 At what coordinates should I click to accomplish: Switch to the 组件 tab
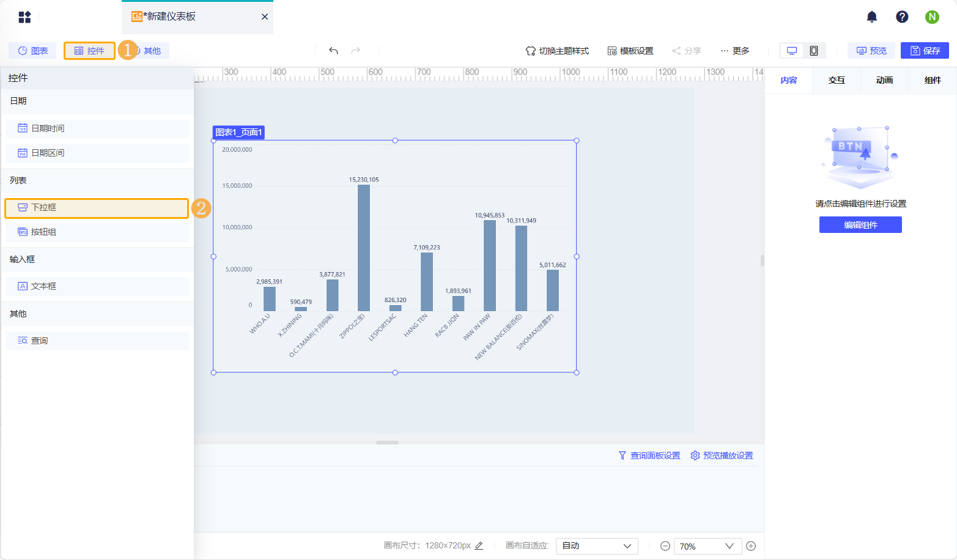933,81
